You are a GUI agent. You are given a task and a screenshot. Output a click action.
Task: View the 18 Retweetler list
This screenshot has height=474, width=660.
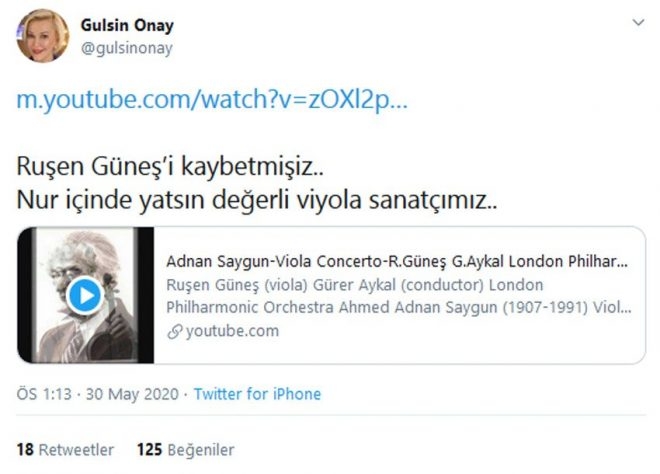[65, 450]
